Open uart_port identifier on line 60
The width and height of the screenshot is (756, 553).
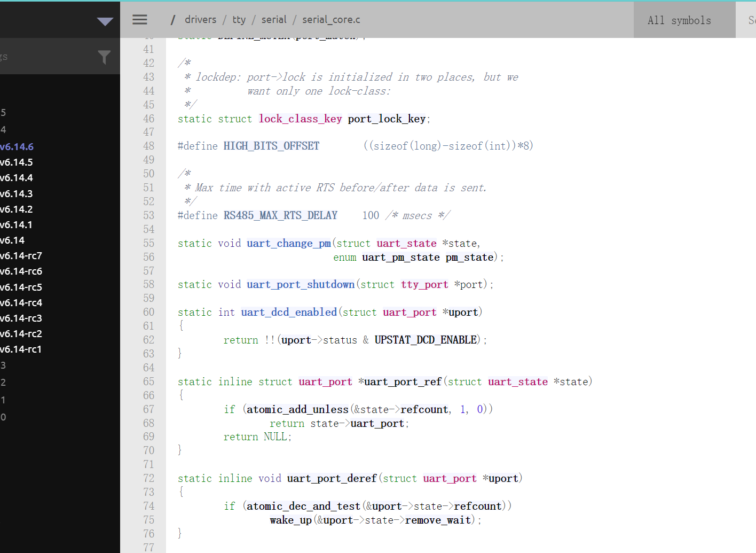(x=409, y=312)
